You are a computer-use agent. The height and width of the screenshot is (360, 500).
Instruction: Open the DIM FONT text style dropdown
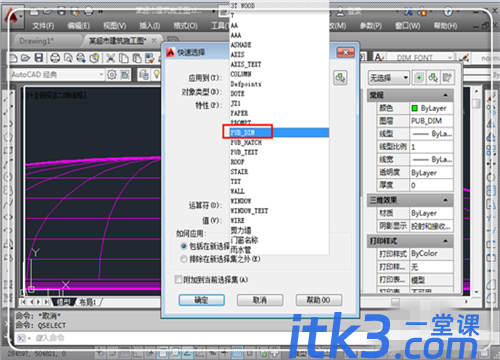(x=450, y=58)
